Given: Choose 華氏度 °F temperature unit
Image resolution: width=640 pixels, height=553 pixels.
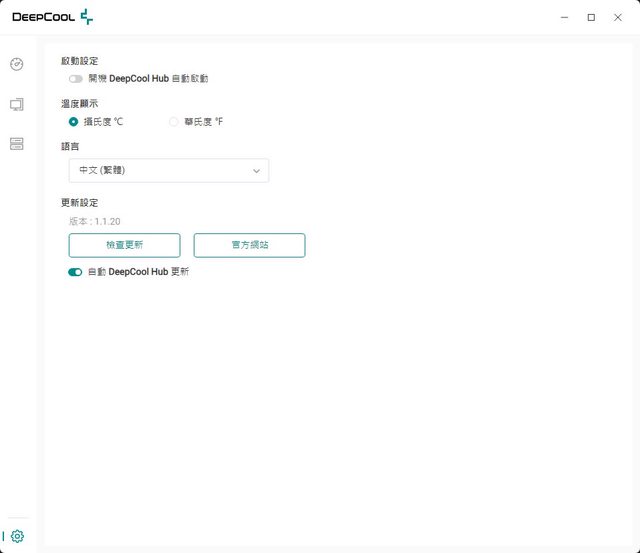Looking at the screenshot, I should pos(174,122).
